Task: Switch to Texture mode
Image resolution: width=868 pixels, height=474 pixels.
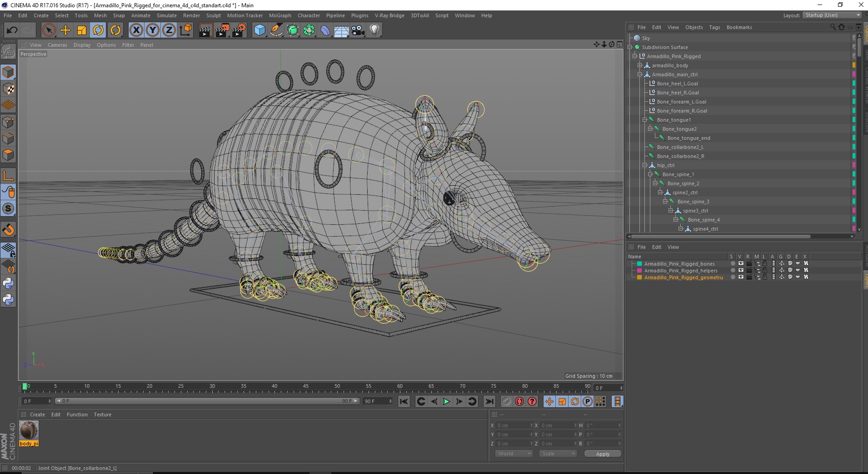Action: pyautogui.click(x=8, y=89)
